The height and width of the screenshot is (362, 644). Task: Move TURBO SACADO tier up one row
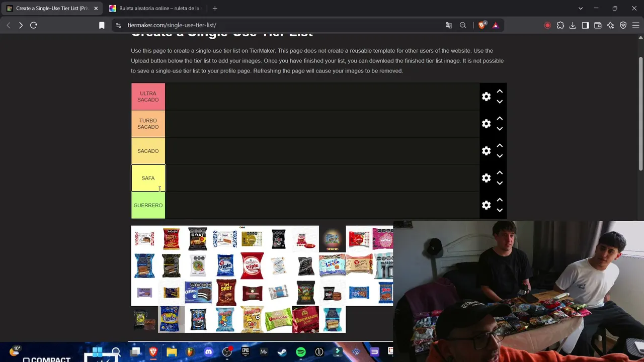point(500,119)
